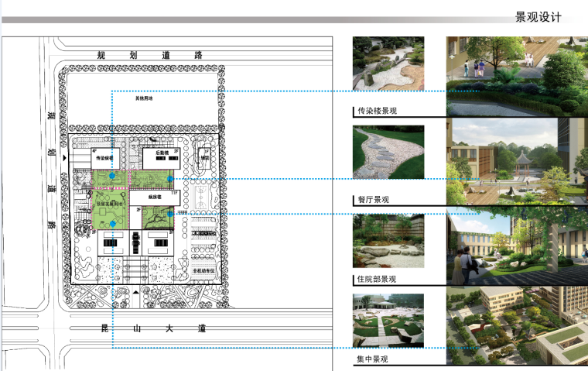Click the blue marker dot near 后勤楼
This screenshot has width=588, height=371.
pyautogui.click(x=169, y=178)
